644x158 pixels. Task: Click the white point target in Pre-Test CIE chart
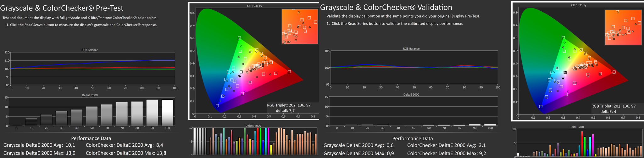click(241, 72)
